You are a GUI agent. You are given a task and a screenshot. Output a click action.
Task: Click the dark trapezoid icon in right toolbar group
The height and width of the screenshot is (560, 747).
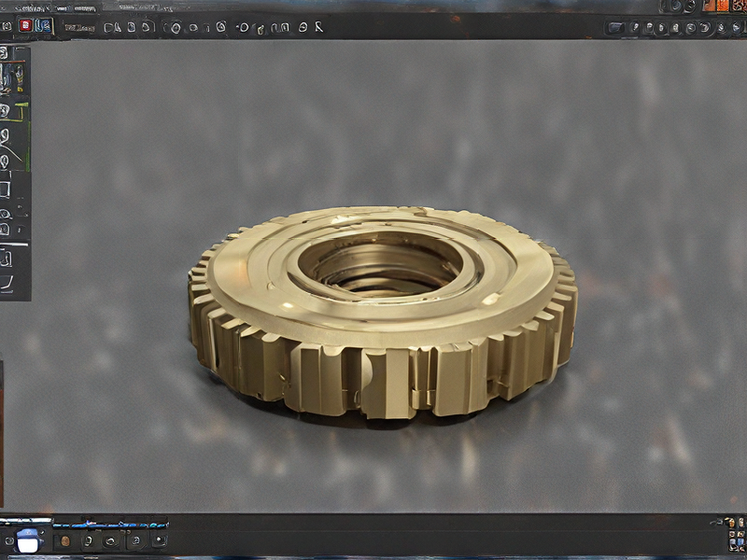click(615, 28)
